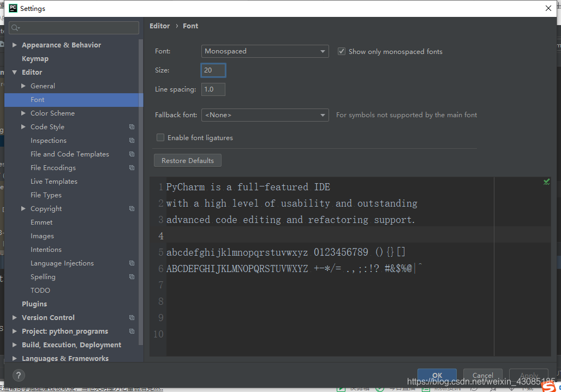Click project-level icon beside Inspections
This screenshot has width=561, height=392.
132,141
